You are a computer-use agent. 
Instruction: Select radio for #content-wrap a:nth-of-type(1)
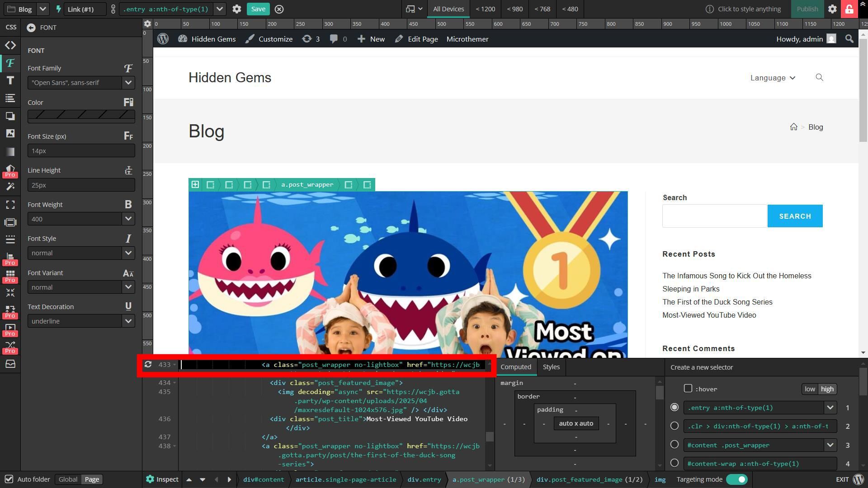pos(675,463)
